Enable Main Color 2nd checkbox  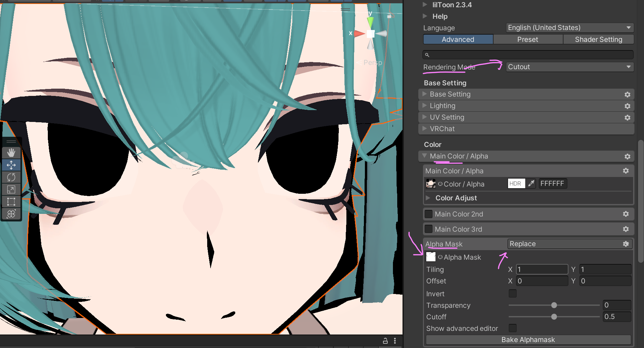pos(429,214)
